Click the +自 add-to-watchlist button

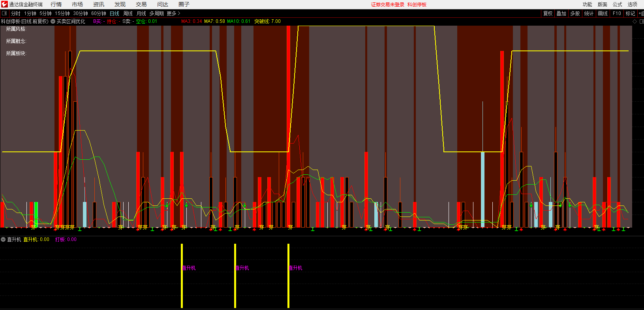(641, 13)
